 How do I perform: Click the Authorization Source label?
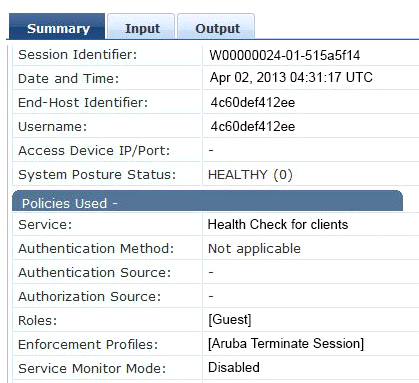90,296
